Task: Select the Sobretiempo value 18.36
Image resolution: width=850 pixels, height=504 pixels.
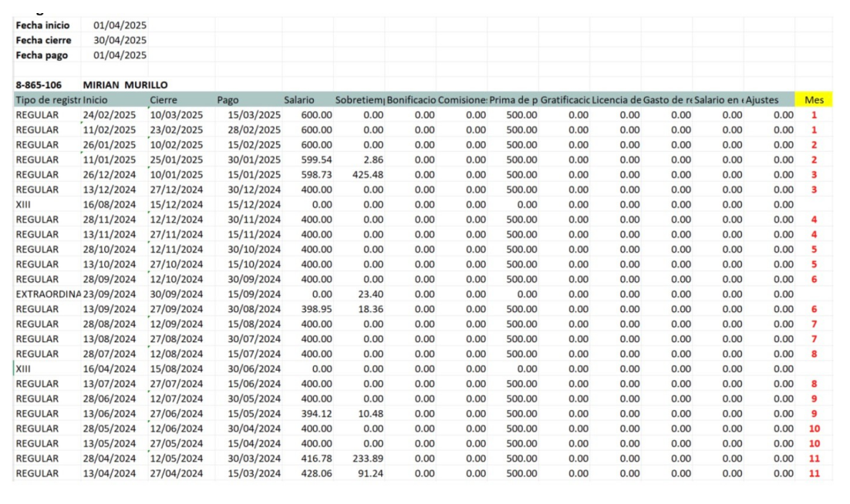Action: (371, 309)
